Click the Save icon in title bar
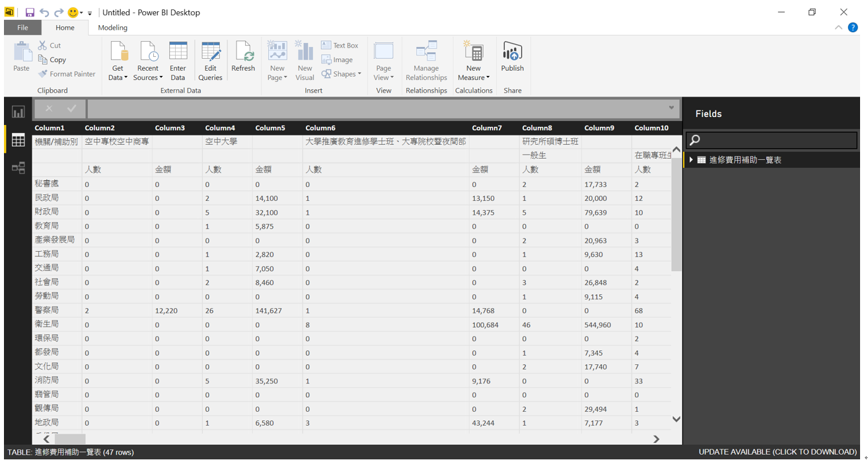 tap(30, 13)
